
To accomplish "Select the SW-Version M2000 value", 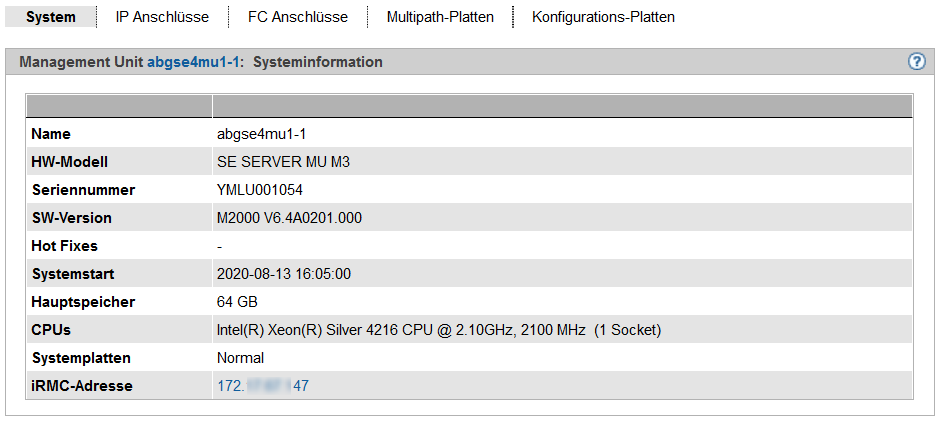I will pos(289,218).
